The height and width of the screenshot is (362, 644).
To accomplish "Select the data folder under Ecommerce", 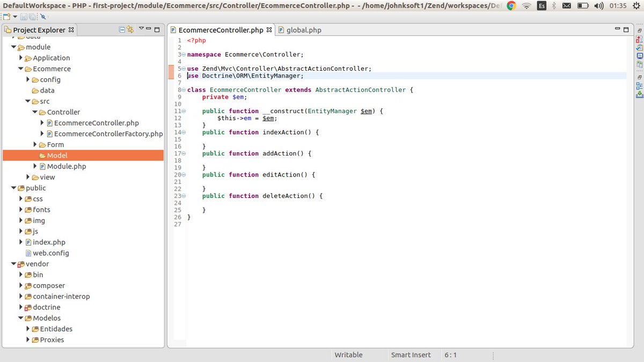I will [x=47, y=90].
